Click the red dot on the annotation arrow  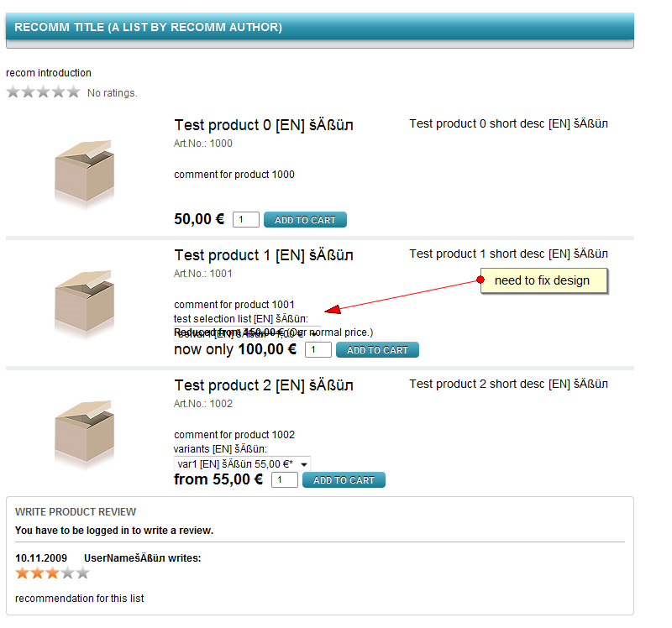[x=480, y=280]
